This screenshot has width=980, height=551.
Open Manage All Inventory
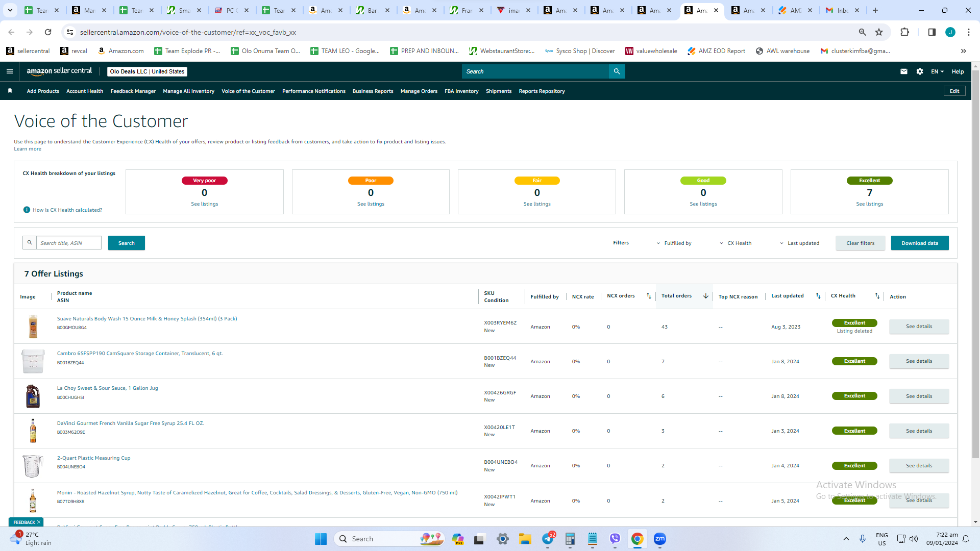point(188,91)
